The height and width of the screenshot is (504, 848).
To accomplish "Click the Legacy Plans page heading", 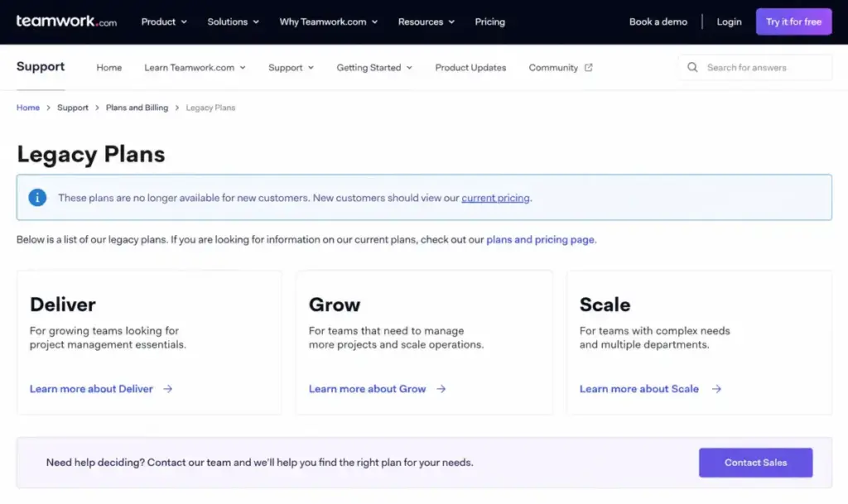I will pyautogui.click(x=91, y=155).
